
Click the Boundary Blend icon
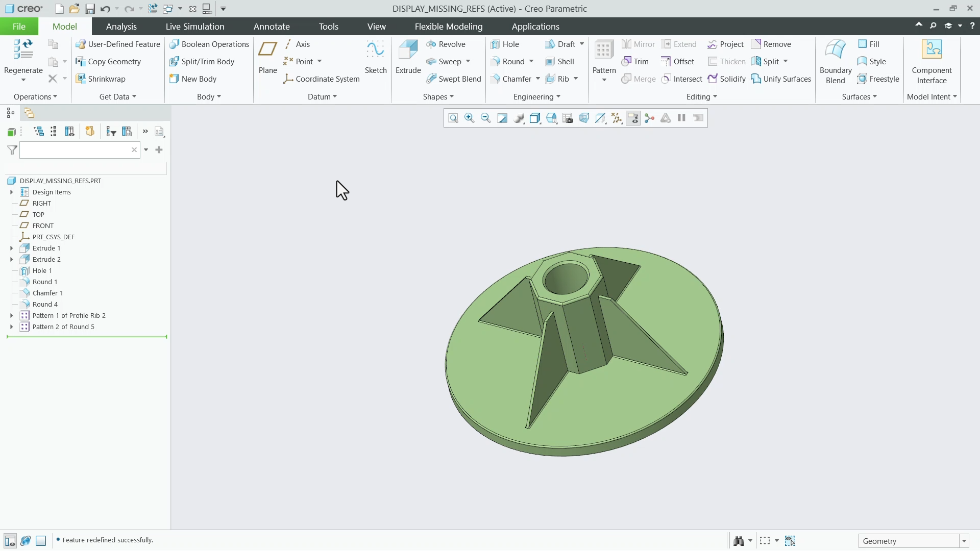836,61
